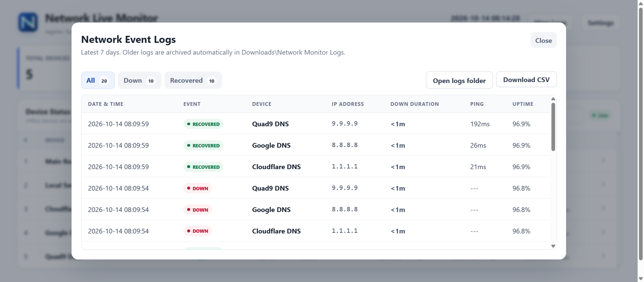Switch to the Recovered events tab

click(193, 80)
